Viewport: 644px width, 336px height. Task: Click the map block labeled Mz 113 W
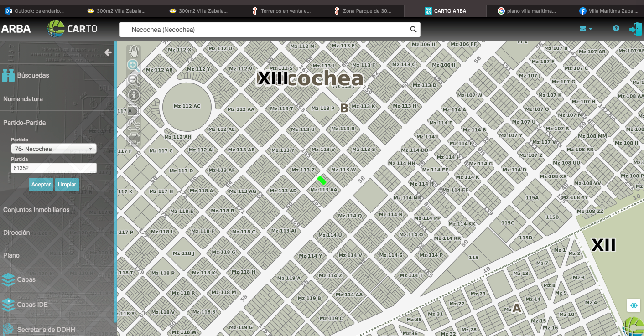click(x=345, y=170)
